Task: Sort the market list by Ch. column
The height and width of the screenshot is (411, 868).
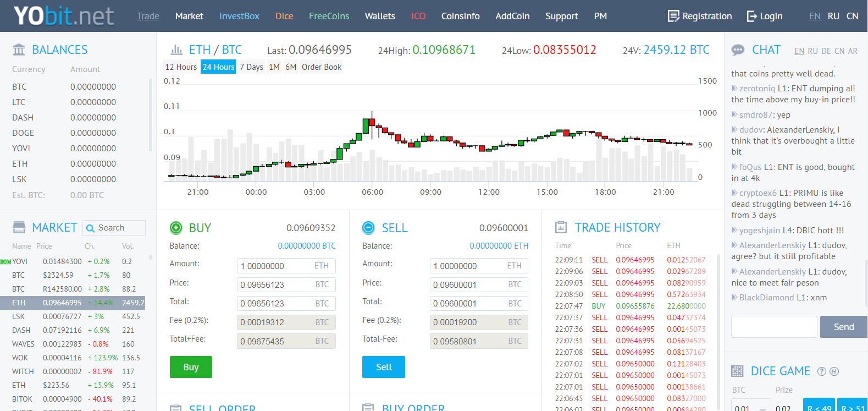Action: (x=90, y=246)
